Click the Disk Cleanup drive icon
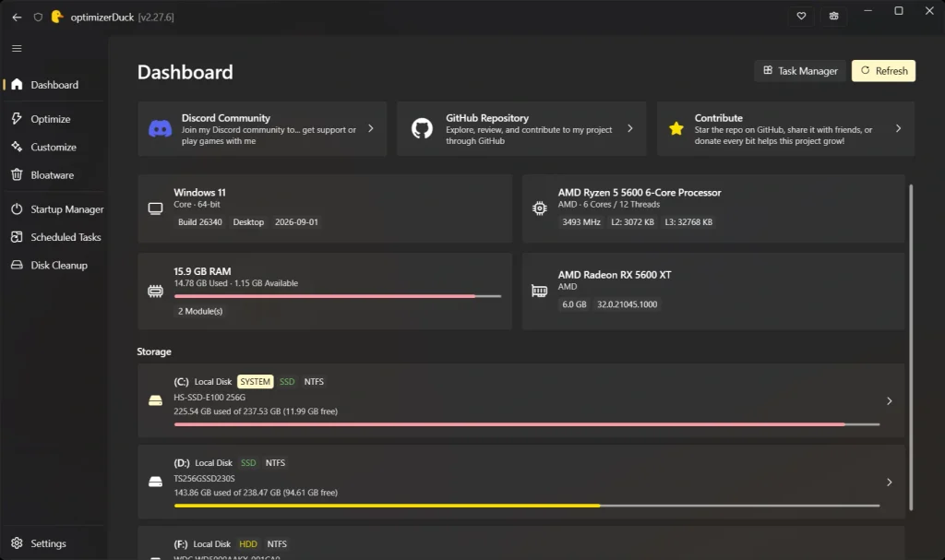Image resolution: width=945 pixels, height=560 pixels. 17,265
